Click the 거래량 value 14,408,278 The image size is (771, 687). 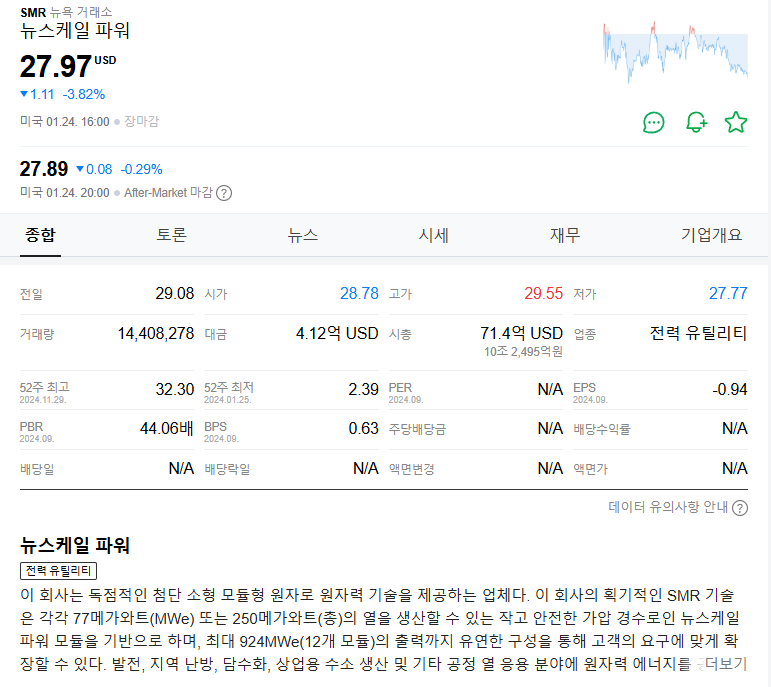pos(156,333)
